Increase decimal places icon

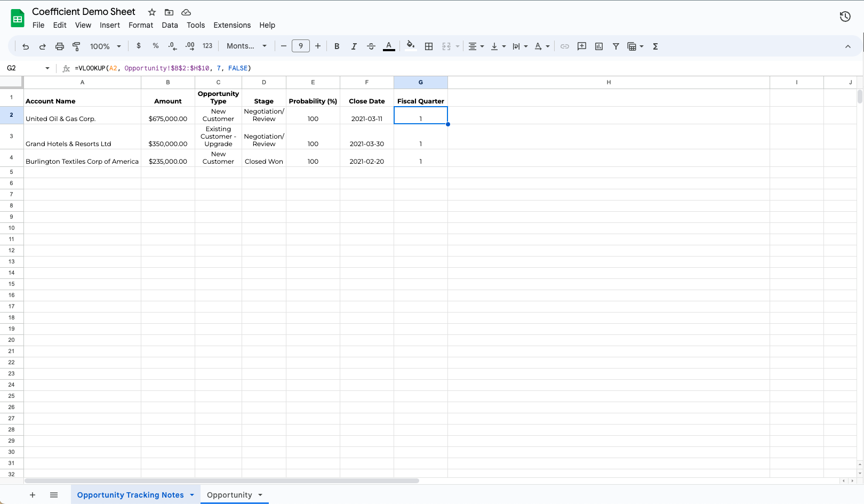(190, 46)
